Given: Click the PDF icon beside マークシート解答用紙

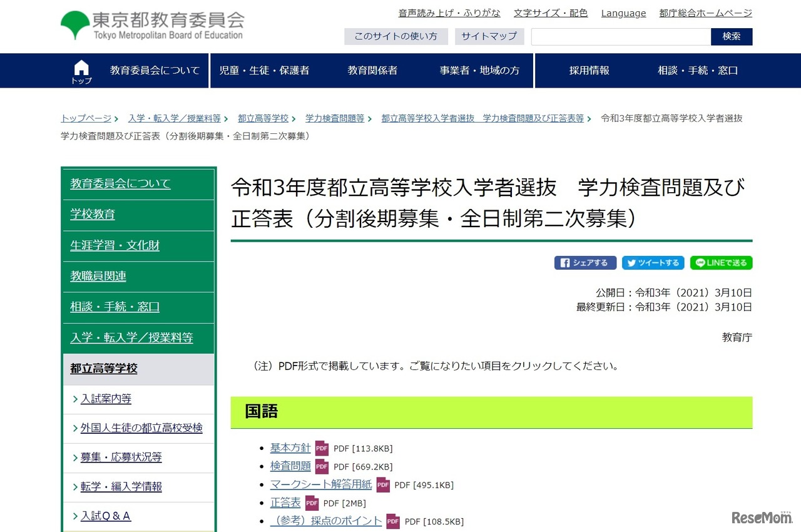Looking at the screenshot, I should pos(383,485).
